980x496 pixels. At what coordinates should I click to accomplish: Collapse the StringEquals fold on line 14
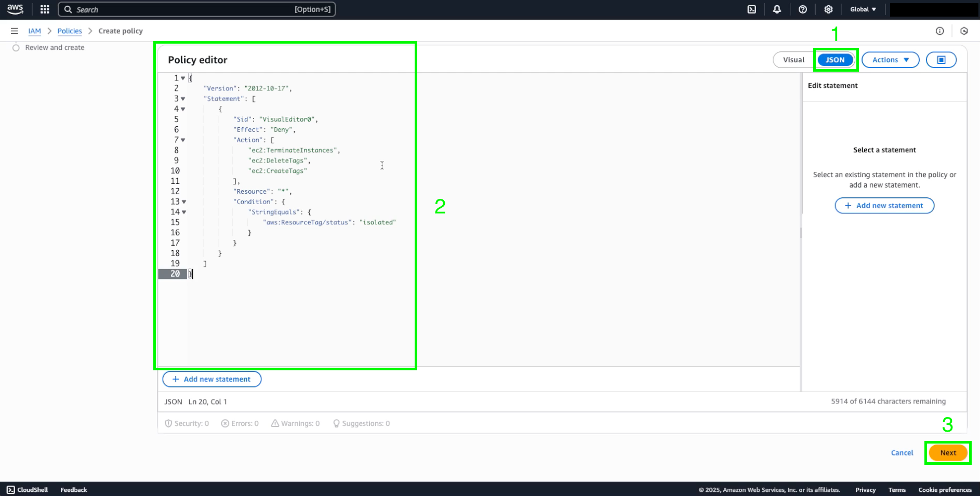[x=184, y=212]
